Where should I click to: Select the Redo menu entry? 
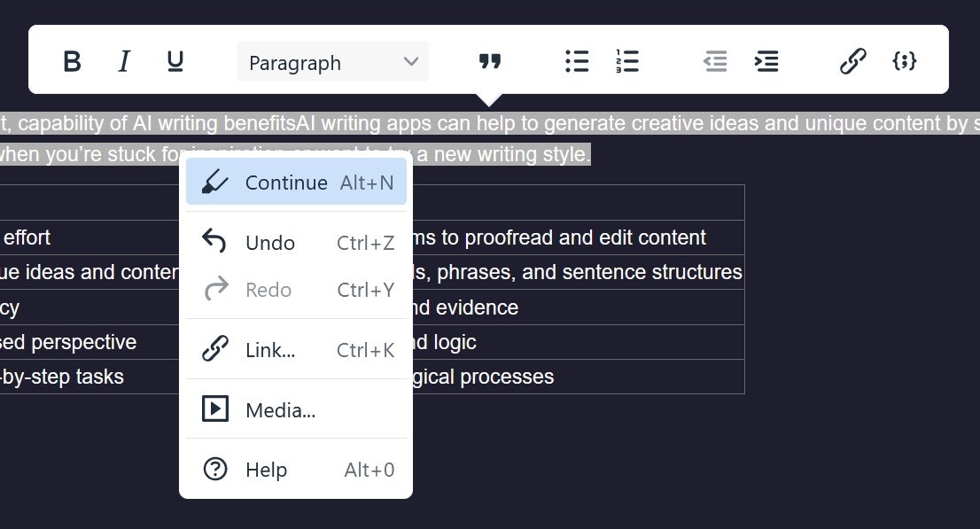coord(296,290)
